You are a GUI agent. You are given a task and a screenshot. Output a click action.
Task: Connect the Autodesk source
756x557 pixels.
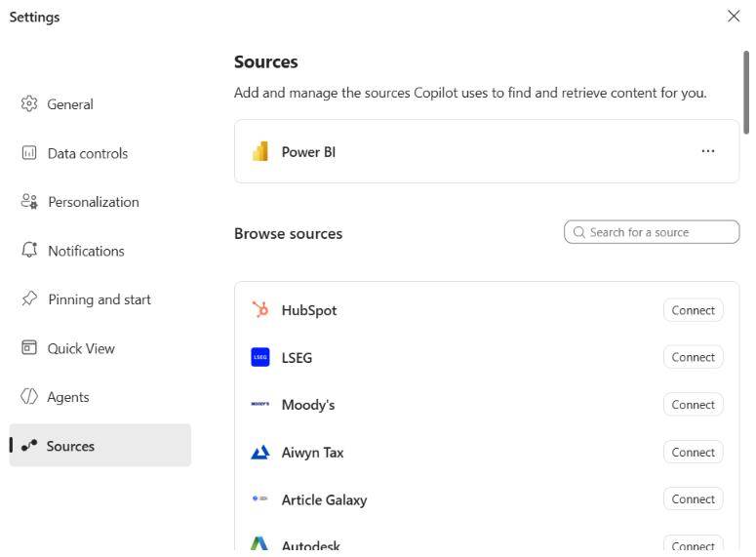click(693, 543)
